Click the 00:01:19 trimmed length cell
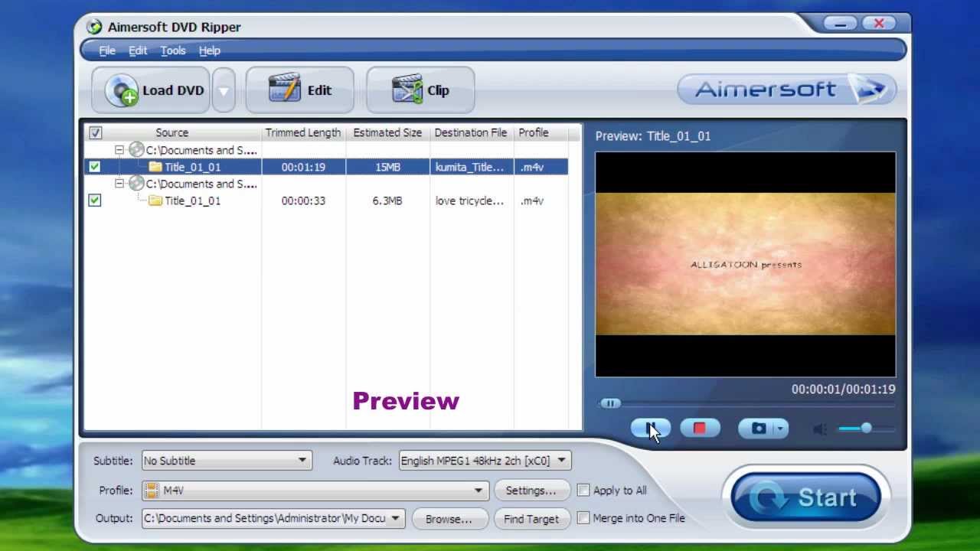980x551 pixels. coord(303,167)
